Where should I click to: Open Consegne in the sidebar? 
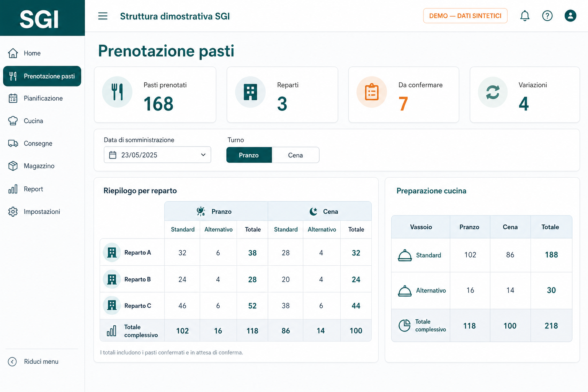coord(42,144)
